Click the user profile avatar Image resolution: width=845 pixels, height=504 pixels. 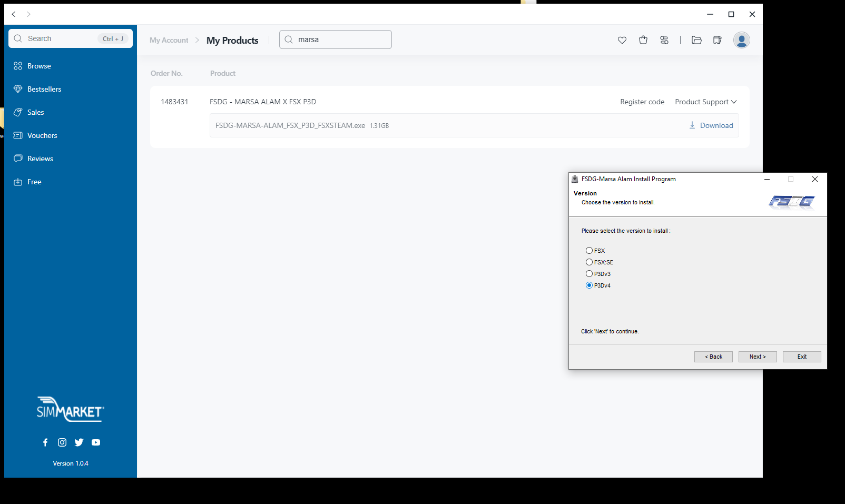pos(741,40)
